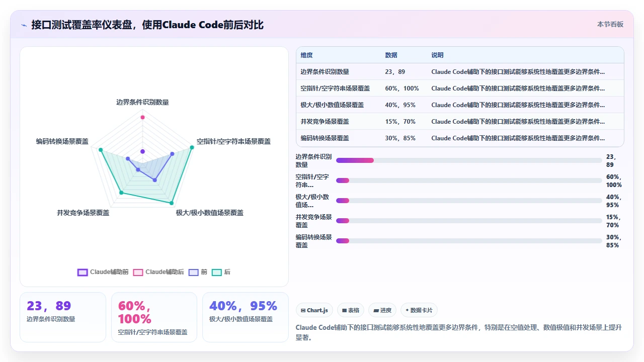Viewport: 644px width, 362px height.
Task: Select the 极大/极小数值场景覆盖 table cell
Action: (332, 105)
